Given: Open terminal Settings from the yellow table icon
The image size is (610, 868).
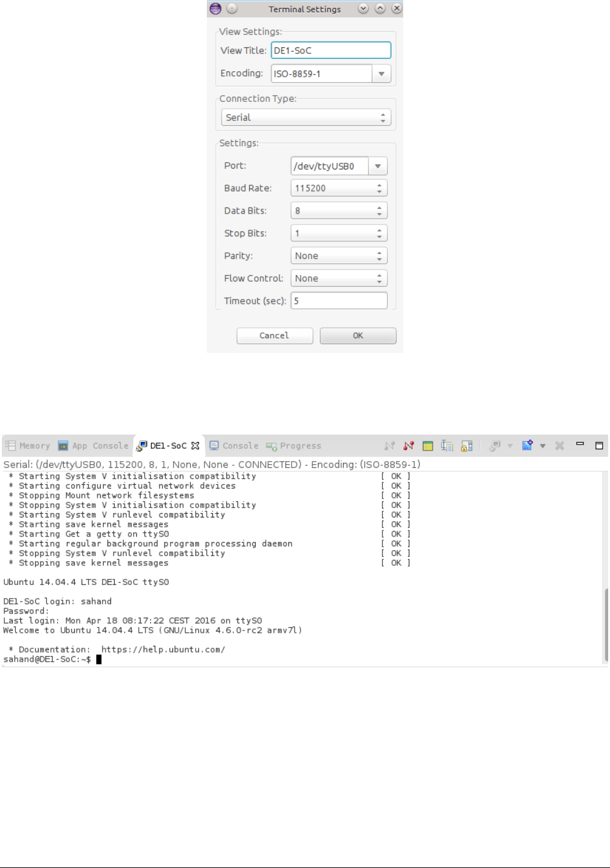Looking at the screenshot, I should pos(428,446).
